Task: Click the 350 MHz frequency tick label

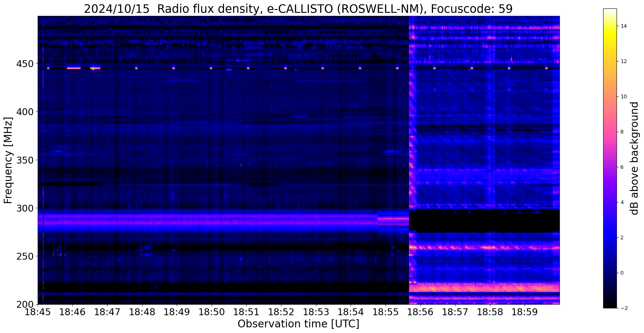Action: [x=25, y=160]
